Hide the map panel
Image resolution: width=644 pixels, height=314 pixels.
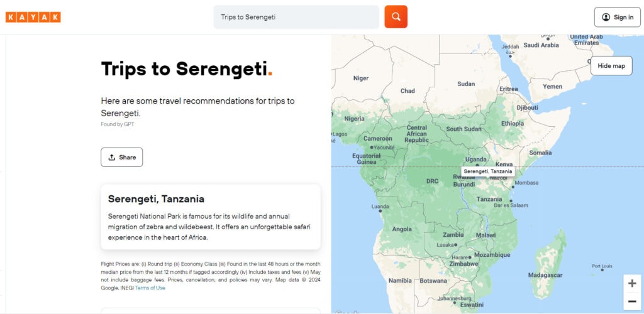pos(611,66)
